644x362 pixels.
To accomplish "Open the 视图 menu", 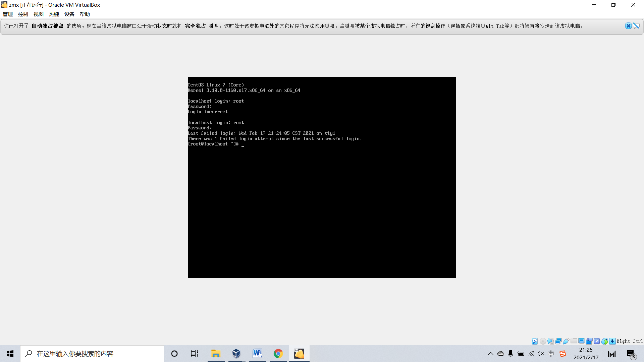I will coord(39,14).
